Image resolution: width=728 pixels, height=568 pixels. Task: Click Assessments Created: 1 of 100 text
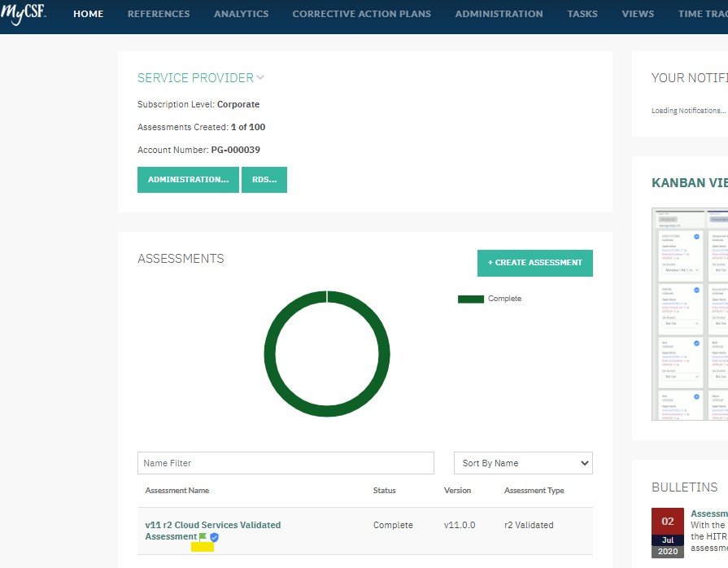coord(201,127)
